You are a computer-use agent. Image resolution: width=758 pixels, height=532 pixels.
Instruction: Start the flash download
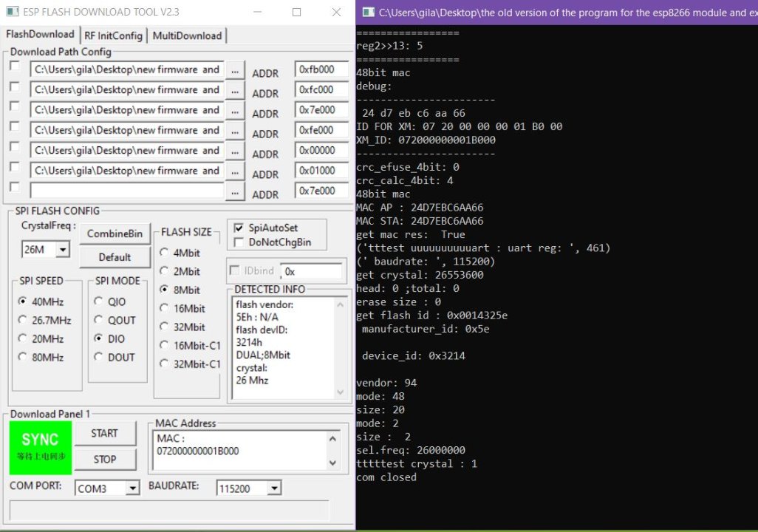pyautogui.click(x=104, y=433)
